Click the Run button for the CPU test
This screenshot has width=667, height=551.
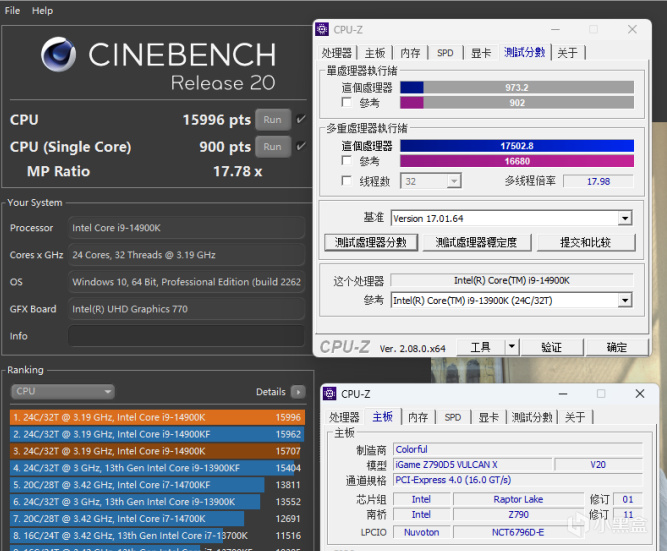(272, 120)
